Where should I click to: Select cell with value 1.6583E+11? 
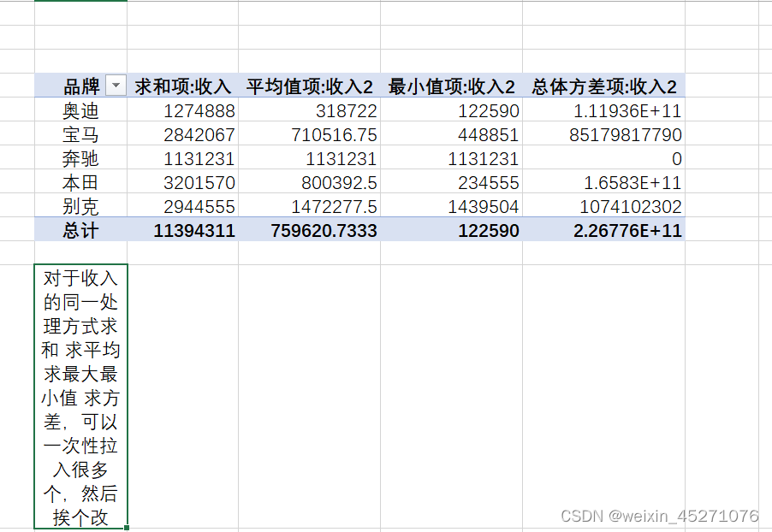click(x=603, y=182)
